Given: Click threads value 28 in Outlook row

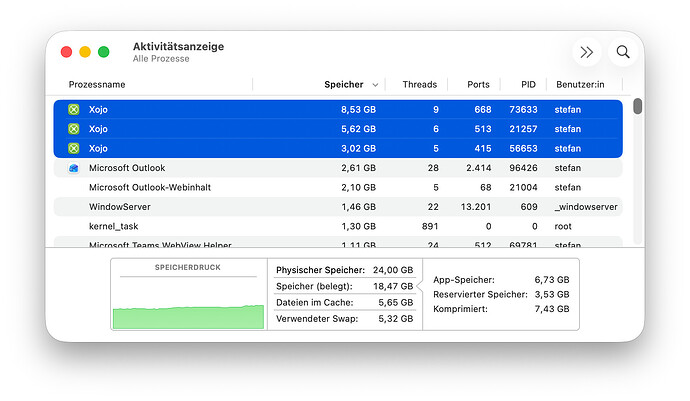Looking at the screenshot, I should (x=433, y=168).
